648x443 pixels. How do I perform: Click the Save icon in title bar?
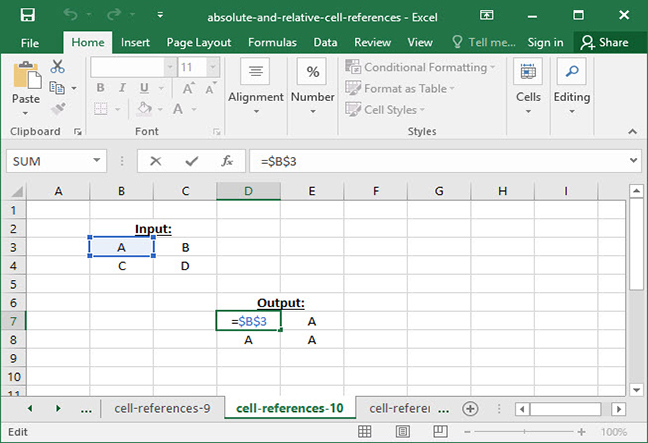point(27,16)
